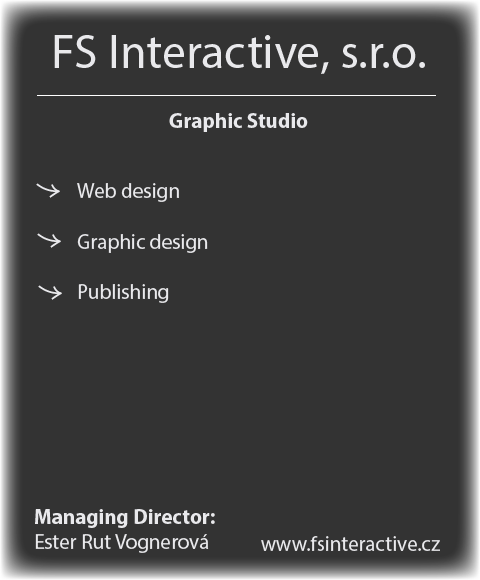
Task: Click the empty dark area below Publishing
Action: tap(237, 399)
